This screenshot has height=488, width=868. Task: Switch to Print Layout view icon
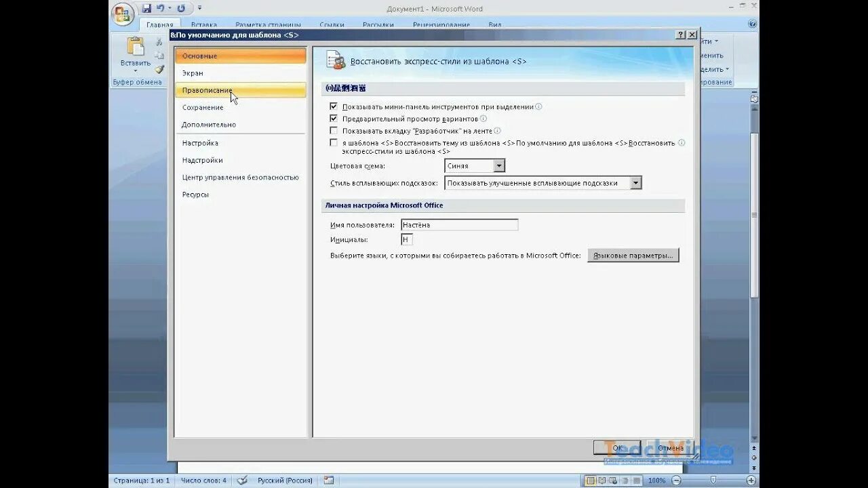click(x=591, y=481)
